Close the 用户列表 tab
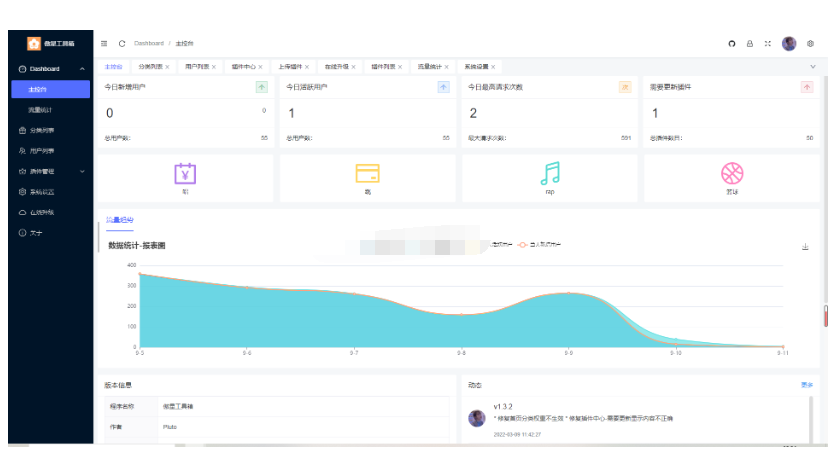This screenshot has width=832, height=475. [x=214, y=67]
